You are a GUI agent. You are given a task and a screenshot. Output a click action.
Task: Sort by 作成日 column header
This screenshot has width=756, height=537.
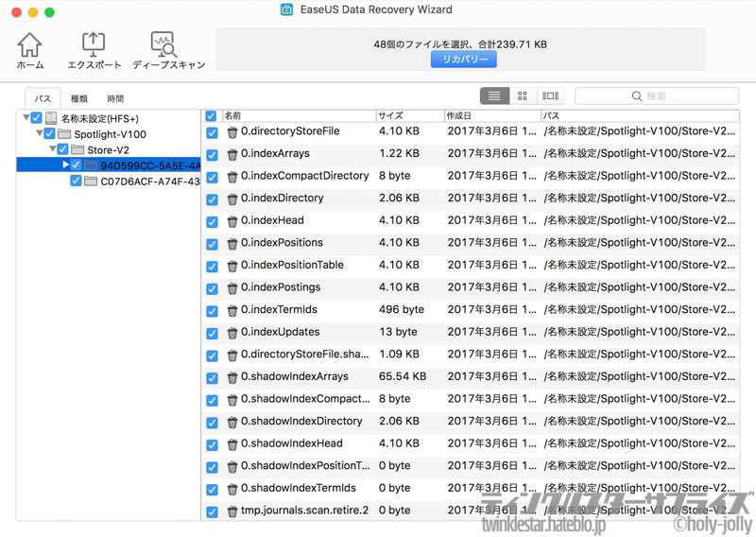point(491,115)
